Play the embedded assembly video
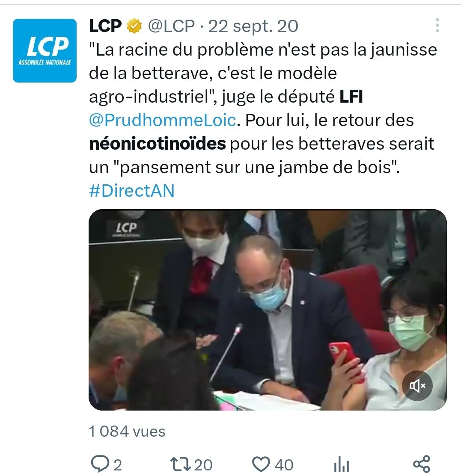Viewport: 461px width, 476px height. pos(268,310)
